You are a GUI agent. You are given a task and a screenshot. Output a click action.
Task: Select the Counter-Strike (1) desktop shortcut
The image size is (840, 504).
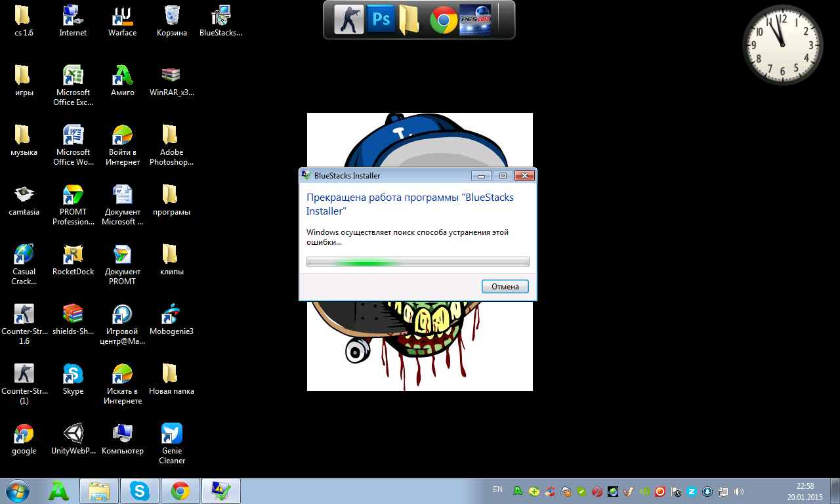point(24,384)
